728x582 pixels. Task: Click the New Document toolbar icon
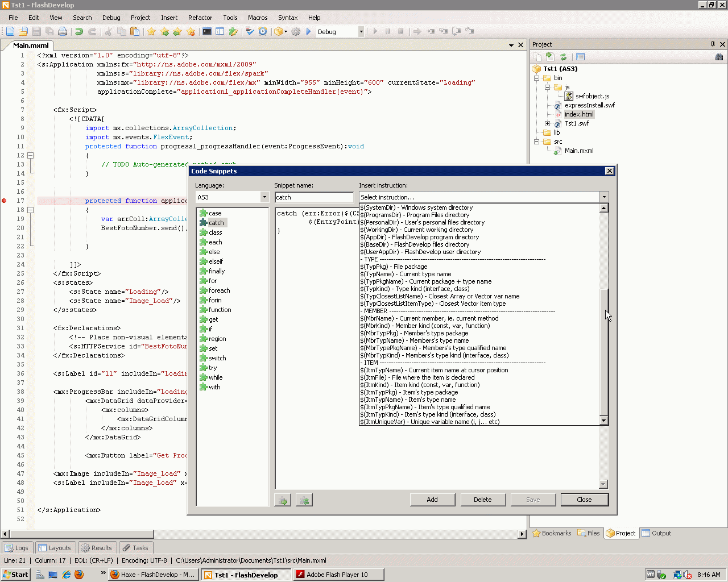click(10, 32)
